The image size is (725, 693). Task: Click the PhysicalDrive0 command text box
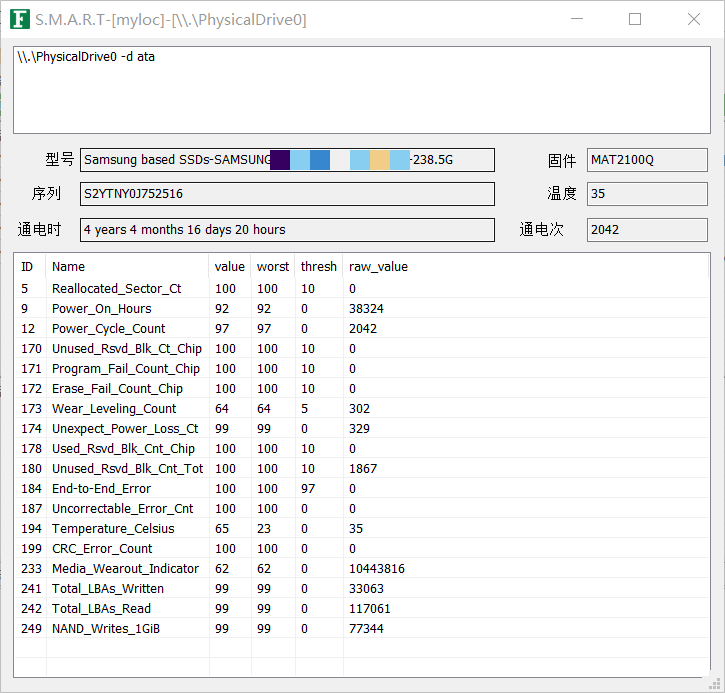pos(361,89)
